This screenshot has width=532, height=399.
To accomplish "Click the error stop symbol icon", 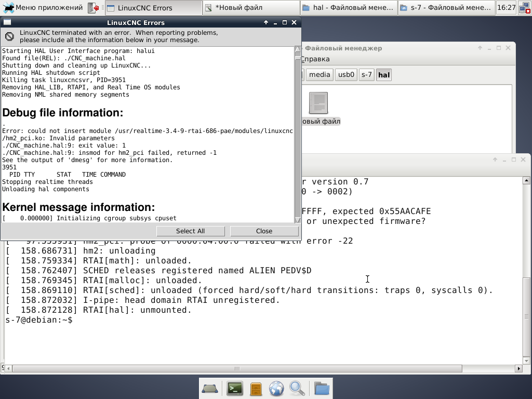I will pyautogui.click(x=9, y=36).
